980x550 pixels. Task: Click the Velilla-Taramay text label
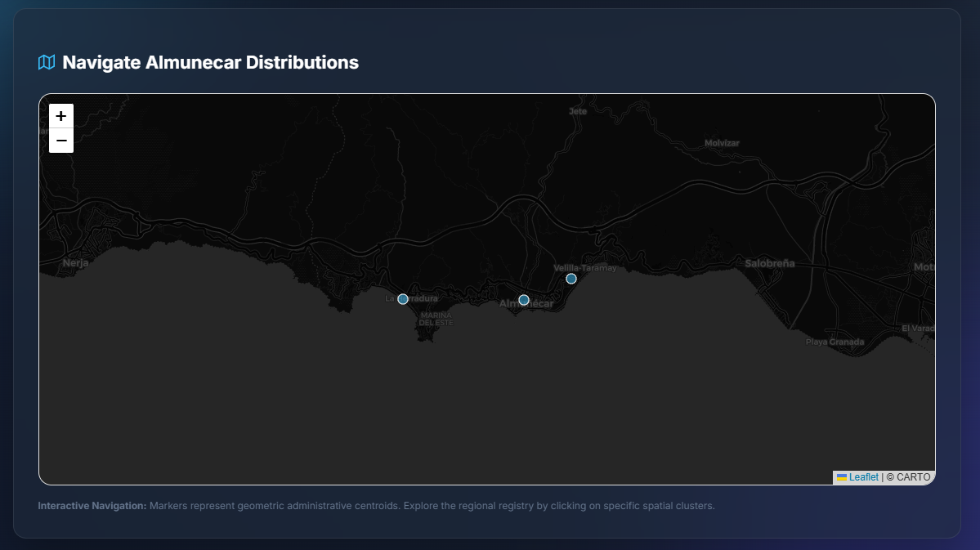click(585, 267)
